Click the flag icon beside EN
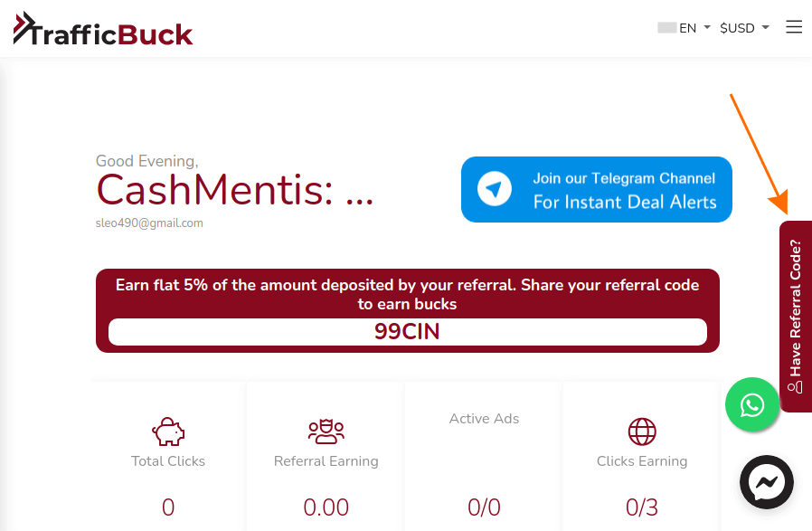Image resolution: width=812 pixels, height=531 pixels. pyautogui.click(x=667, y=27)
